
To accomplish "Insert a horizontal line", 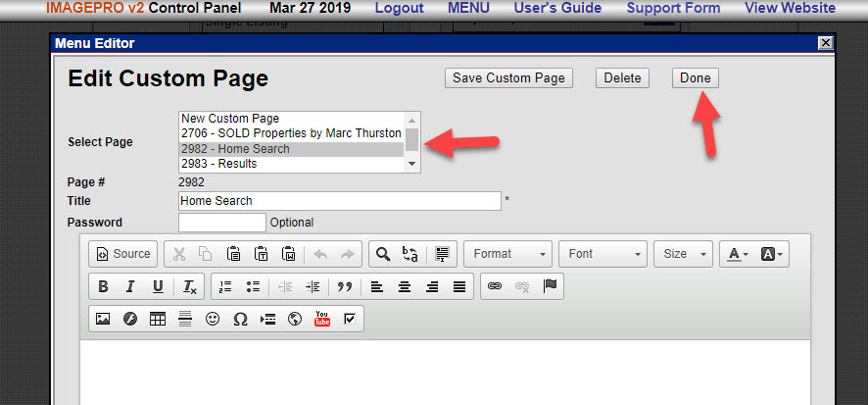I will [x=185, y=319].
